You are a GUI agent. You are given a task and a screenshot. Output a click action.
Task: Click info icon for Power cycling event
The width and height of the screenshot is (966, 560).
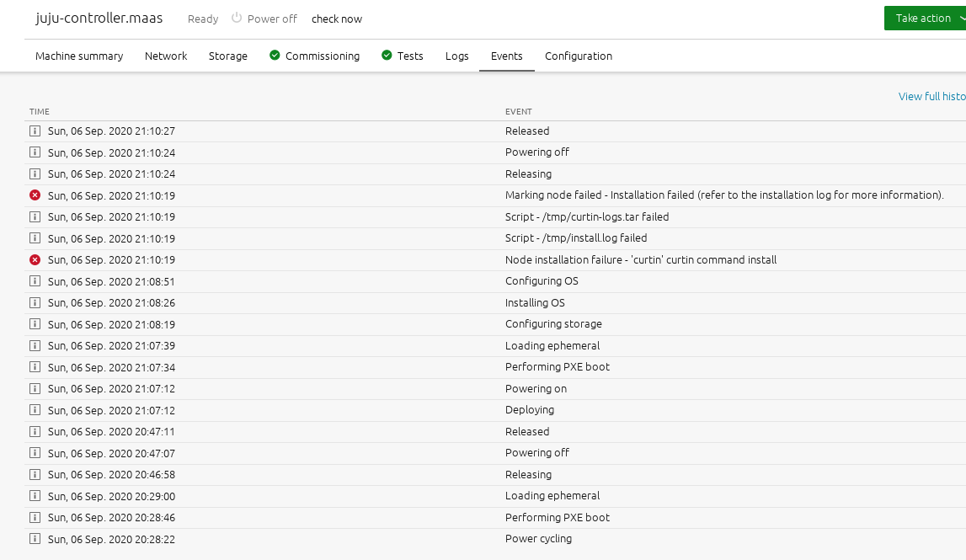tap(35, 539)
